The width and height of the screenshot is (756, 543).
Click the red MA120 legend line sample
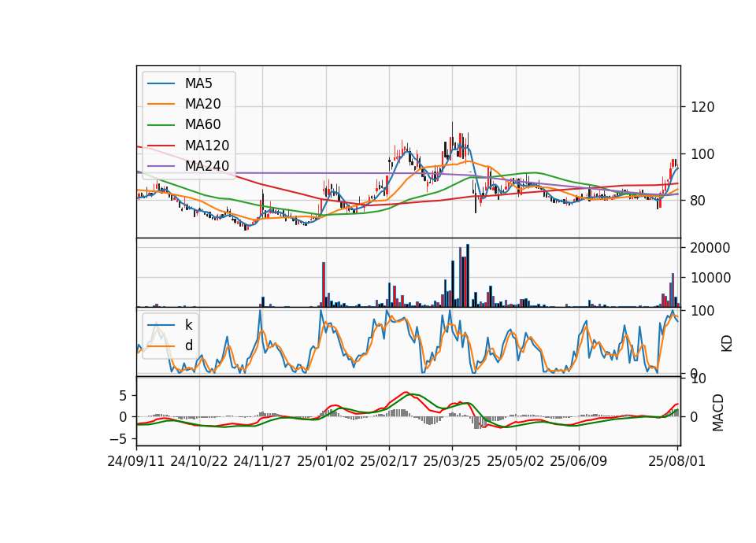coord(161,146)
